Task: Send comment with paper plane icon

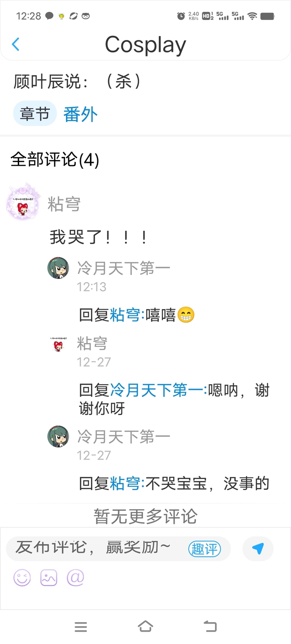Action: (x=258, y=548)
